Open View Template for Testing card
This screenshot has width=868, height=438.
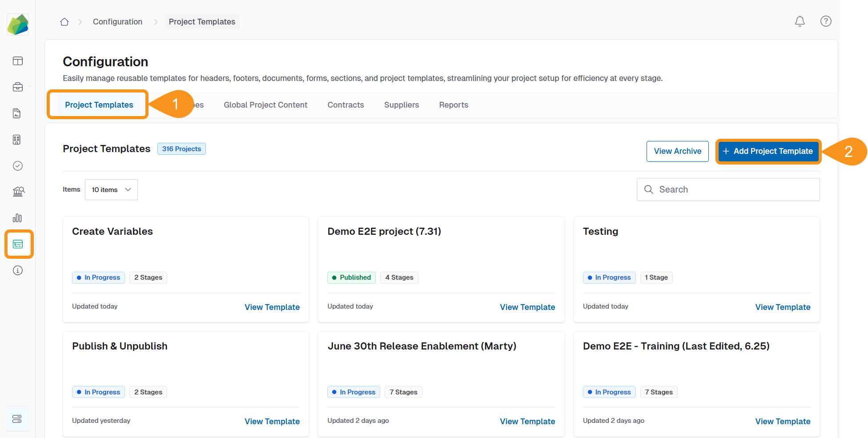tap(782, 307)
